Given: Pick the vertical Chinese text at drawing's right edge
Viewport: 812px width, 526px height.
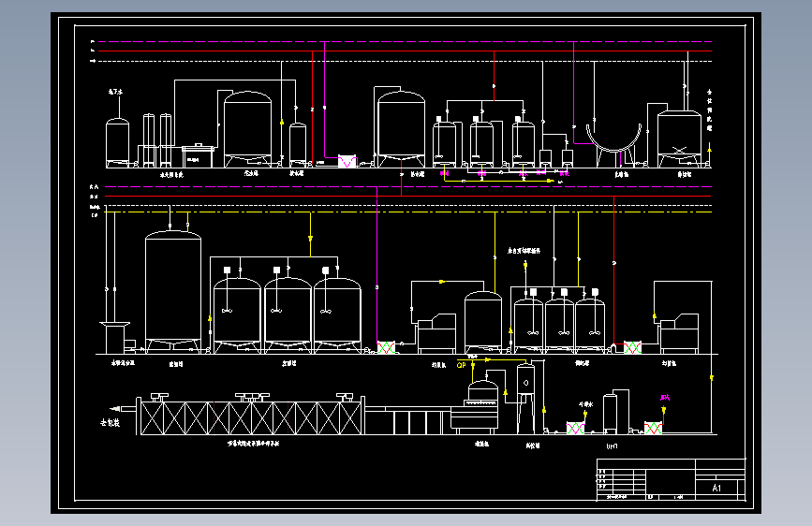Looking at the screenshot, I should pyautogui.click(x=710, y=110).
